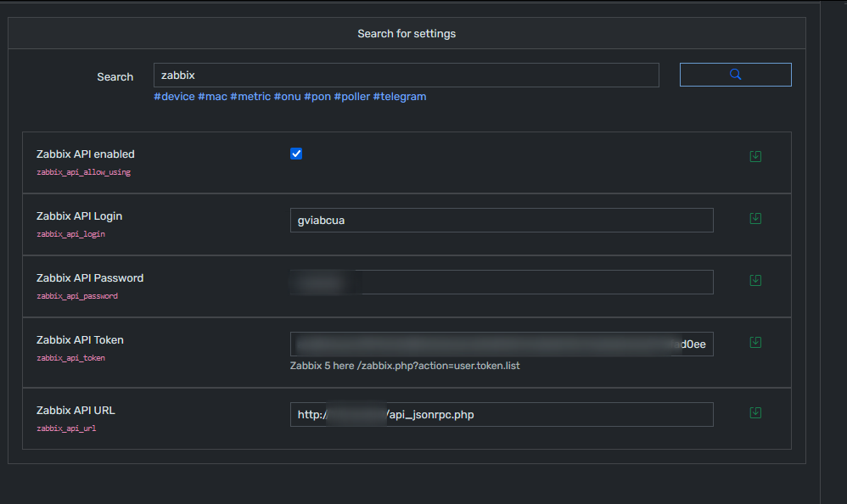Save the Zabbix API enabled setting
The width and height of the screenshot is (847, 504).
(x=755, y=157)
